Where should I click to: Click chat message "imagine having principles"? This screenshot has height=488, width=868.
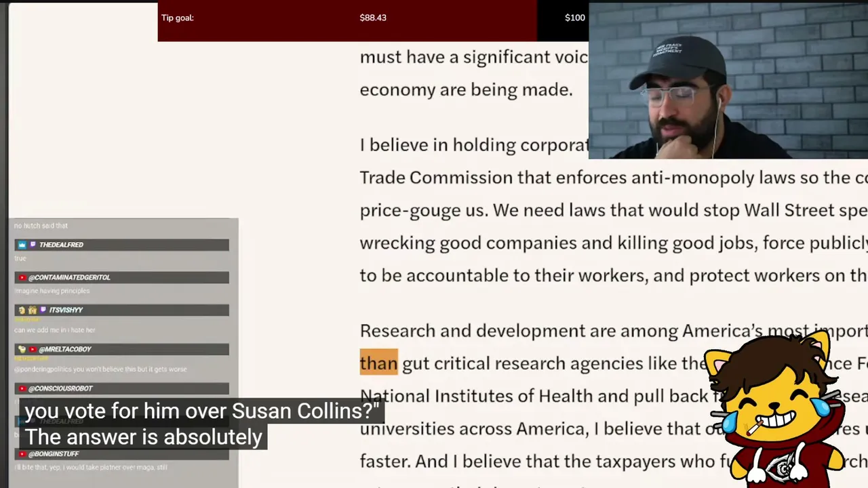click(52, 291)
